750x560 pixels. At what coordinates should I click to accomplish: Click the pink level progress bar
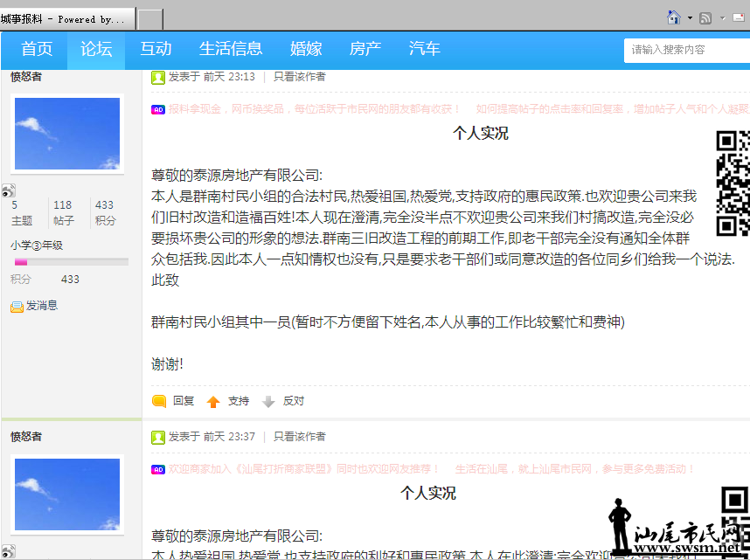[70, 262]
